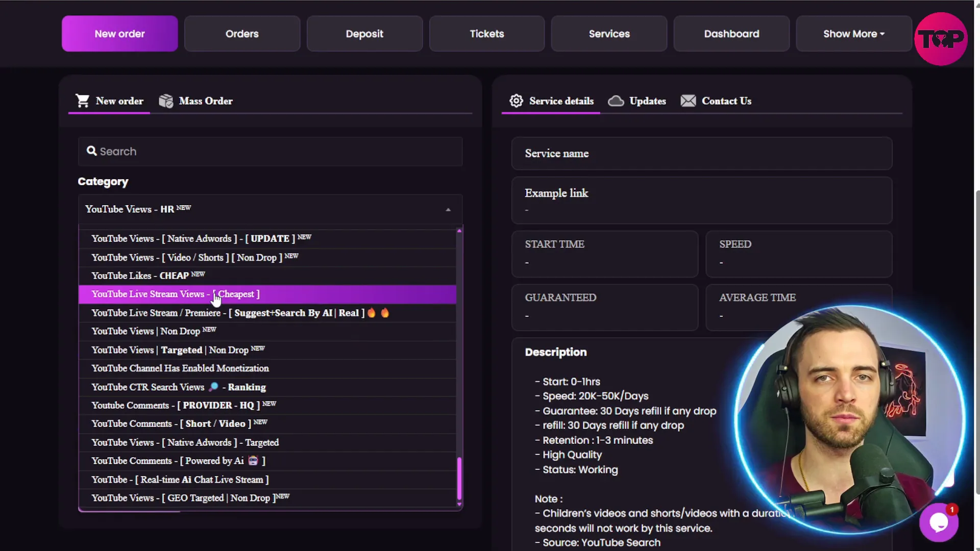The height and width of the screenshot is (551, 980).
Task: Open the New order top navigation button
Action: 120,34
